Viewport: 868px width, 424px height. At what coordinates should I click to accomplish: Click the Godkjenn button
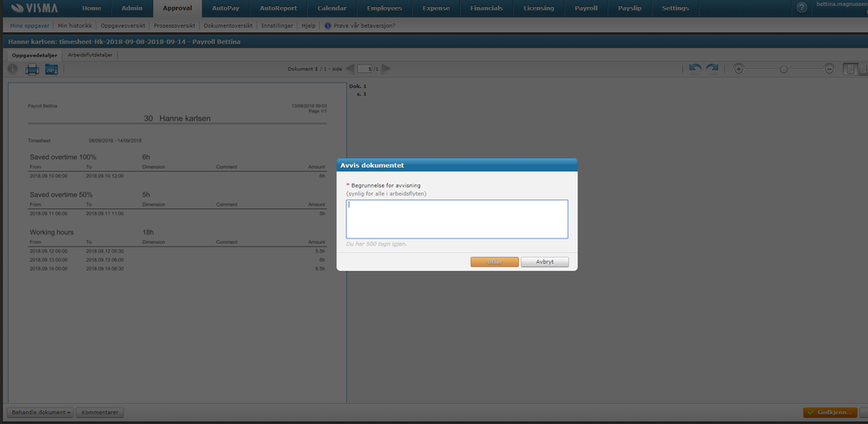coord(830,413)
